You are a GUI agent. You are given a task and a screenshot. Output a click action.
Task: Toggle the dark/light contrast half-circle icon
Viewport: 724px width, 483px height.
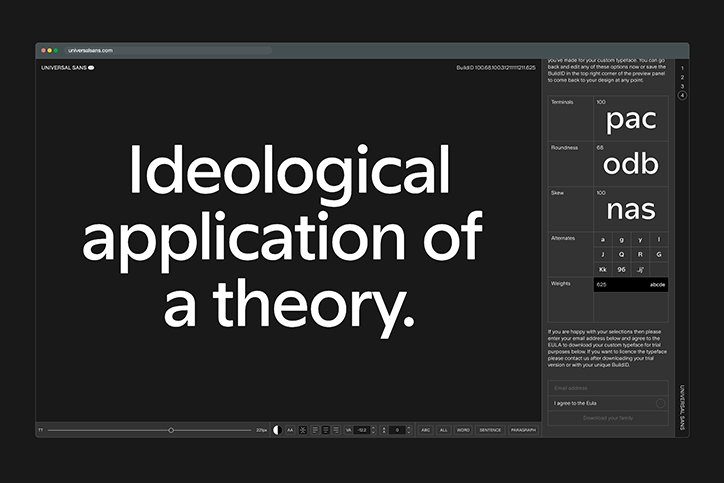(278, 430)
